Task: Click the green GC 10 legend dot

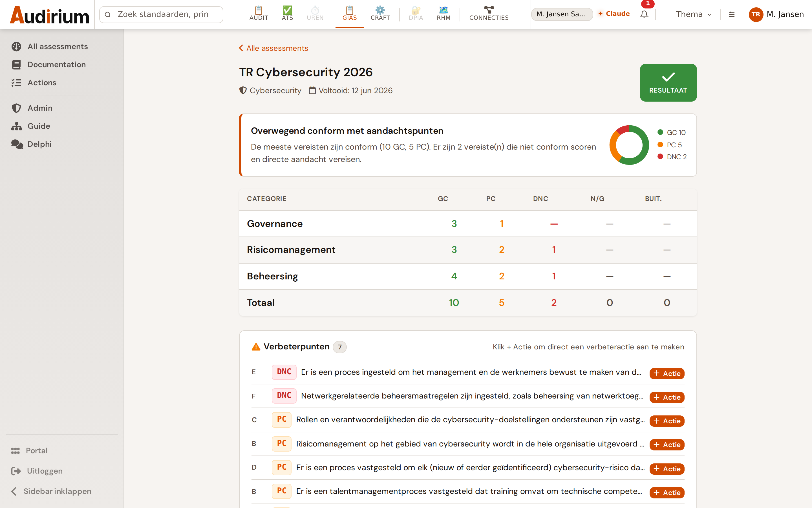Action: (x=660, y=132)
